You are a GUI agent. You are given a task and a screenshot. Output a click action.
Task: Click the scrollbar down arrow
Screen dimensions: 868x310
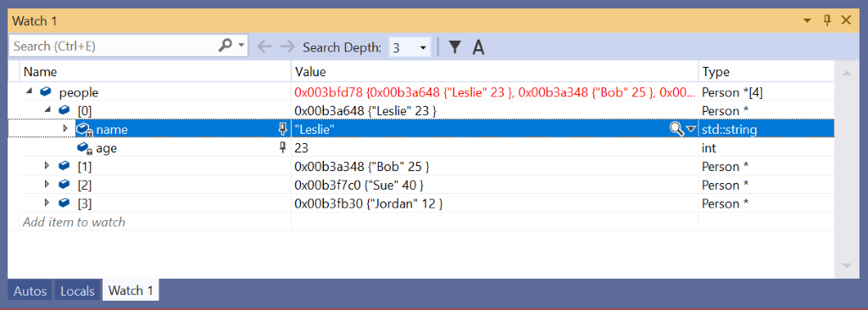tap(846, 266)
